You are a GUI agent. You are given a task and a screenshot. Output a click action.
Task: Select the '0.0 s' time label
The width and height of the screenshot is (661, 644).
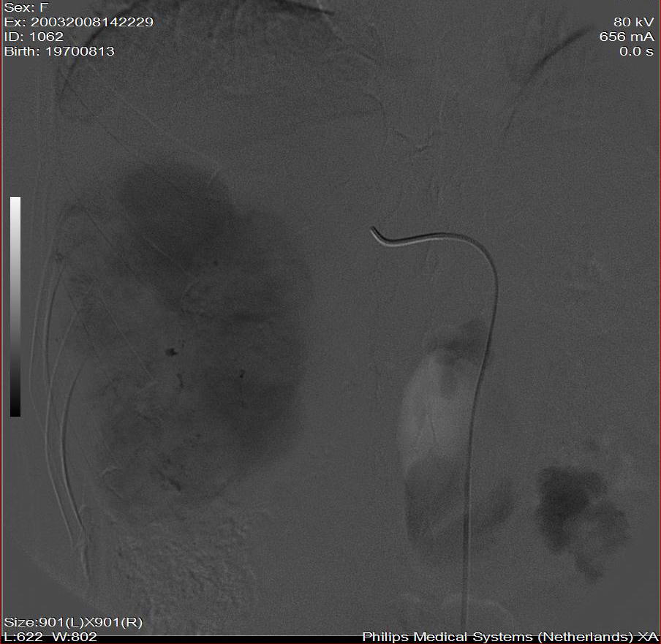(636, 51)
